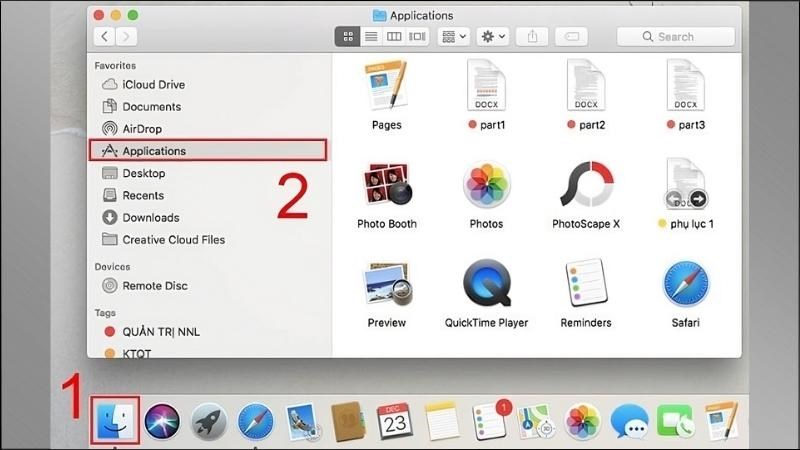Launch Launchpad from the Dock
Screen dimensions: 800x450
pyautogui.click(x=208, y=422)
